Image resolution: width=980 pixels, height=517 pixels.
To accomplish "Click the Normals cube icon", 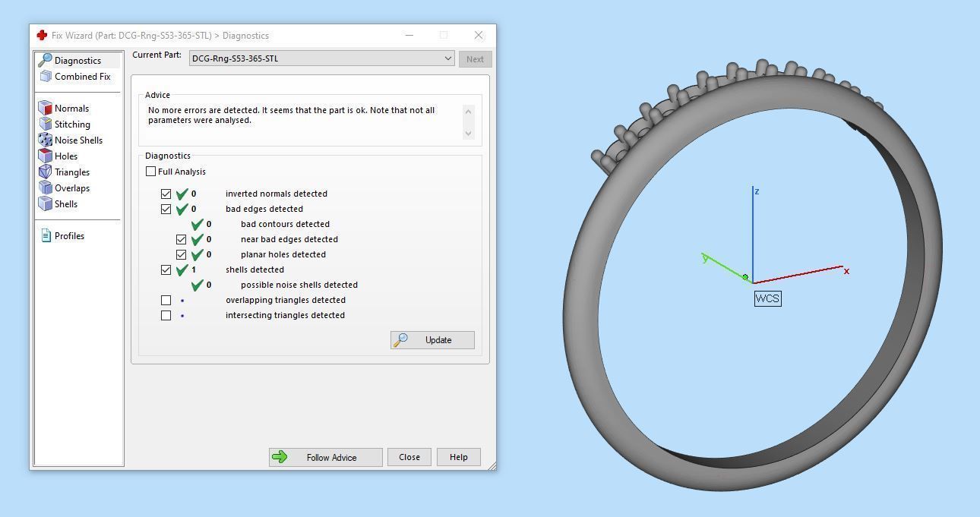I will pyautogui.click(x=46, y=108).
